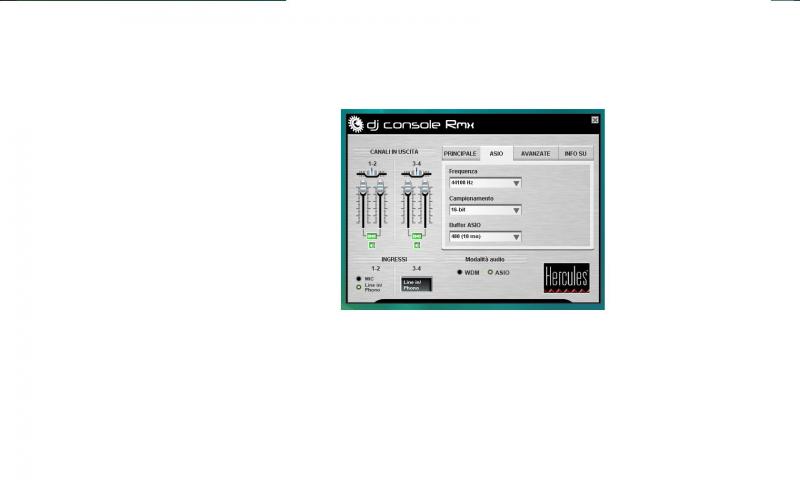Toggle the green link button under faders 1-2
This screenshot has width=800, height=500.
pos(371,236)
